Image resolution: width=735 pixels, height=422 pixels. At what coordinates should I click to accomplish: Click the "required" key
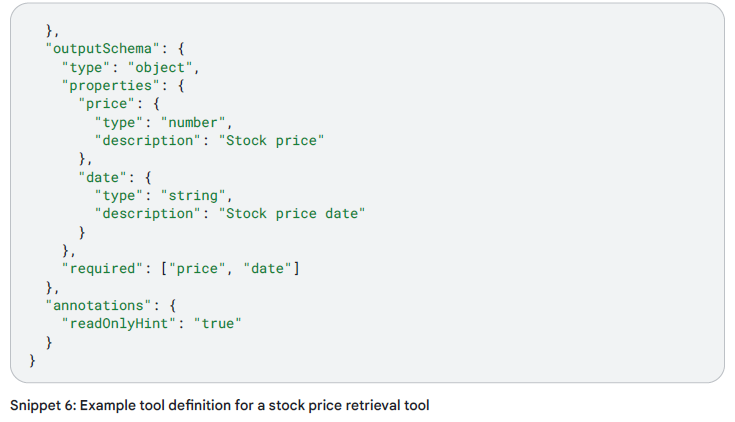point(100,268)
